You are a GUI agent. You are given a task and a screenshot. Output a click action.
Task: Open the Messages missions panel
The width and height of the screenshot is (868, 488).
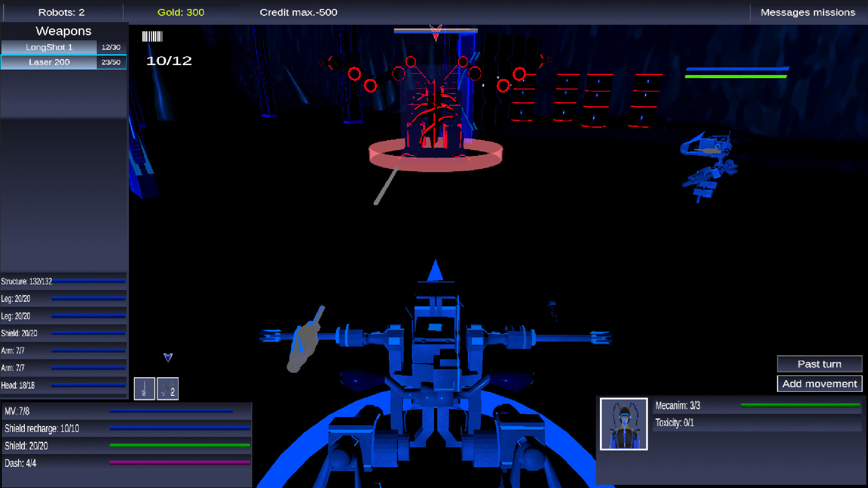(x=807, y=12)
